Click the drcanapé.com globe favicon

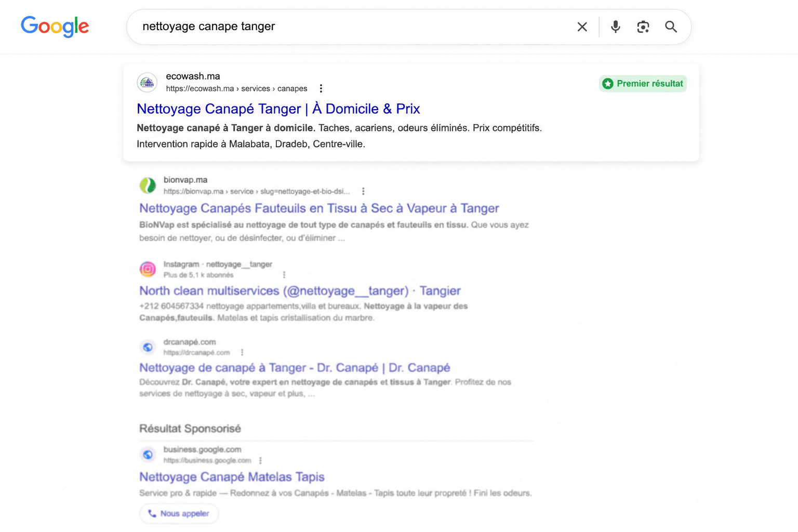[148, 347]
